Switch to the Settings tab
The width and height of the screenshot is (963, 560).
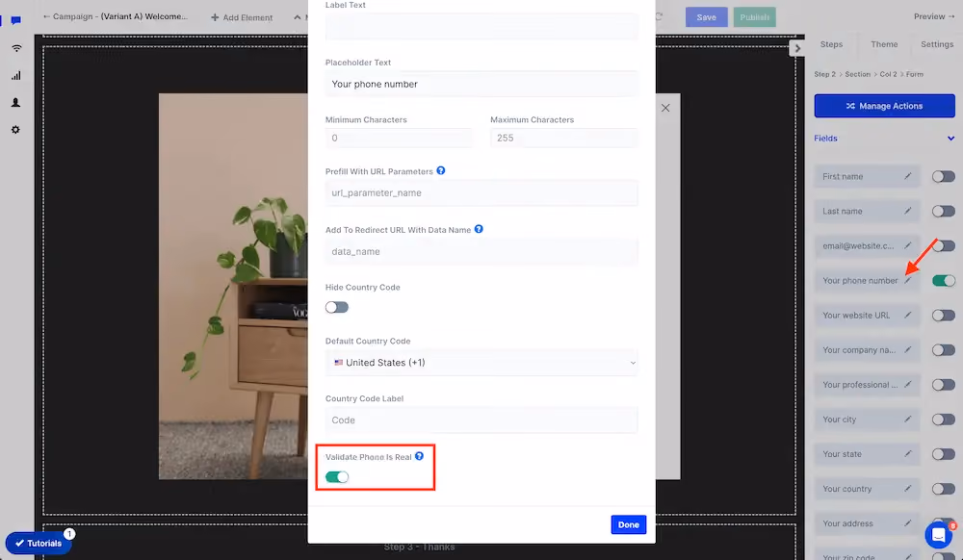tap(937, 44)
